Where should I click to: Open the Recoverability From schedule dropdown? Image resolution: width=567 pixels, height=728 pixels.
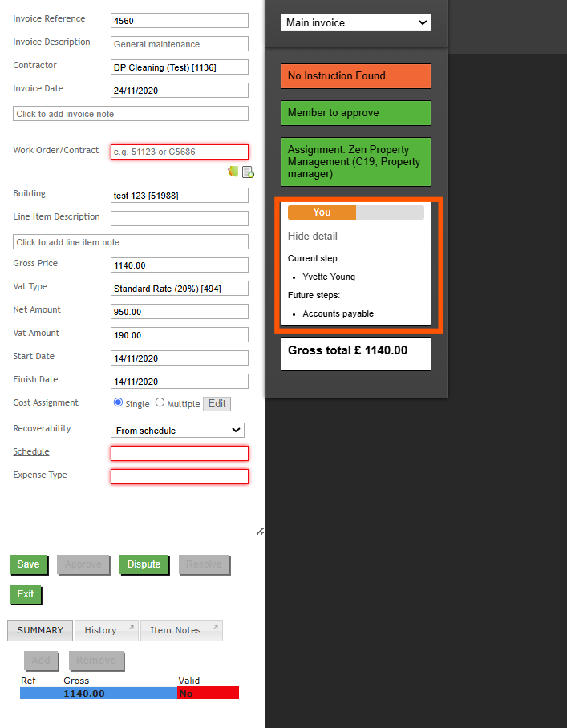(x=177, y=431)
